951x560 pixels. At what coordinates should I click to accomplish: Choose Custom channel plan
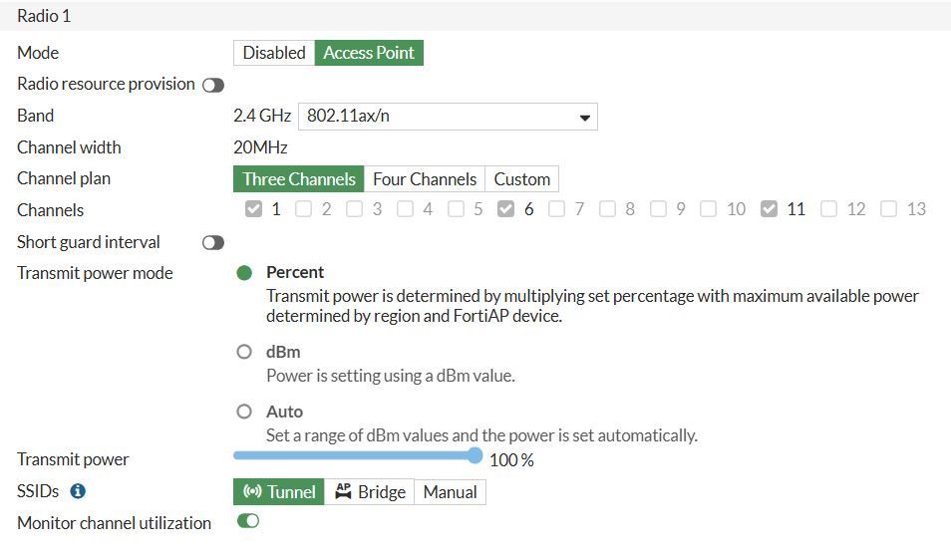522,179
